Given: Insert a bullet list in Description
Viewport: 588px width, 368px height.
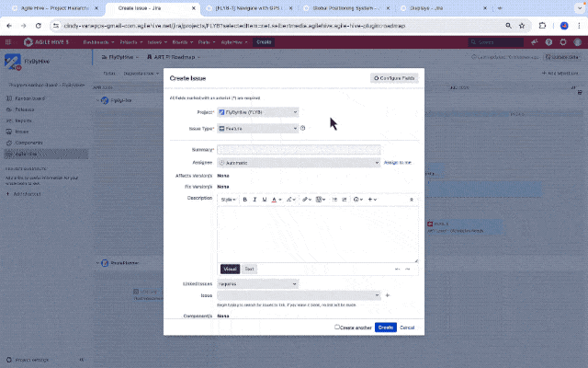Looking at the screenshot, I should [334, 200].
